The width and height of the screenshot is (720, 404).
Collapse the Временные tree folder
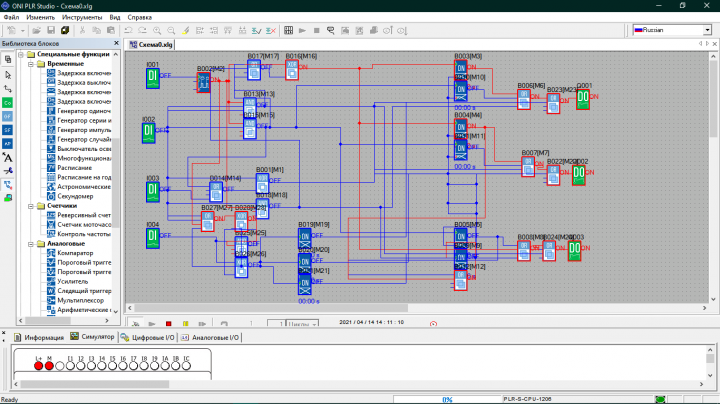point(29,64)
